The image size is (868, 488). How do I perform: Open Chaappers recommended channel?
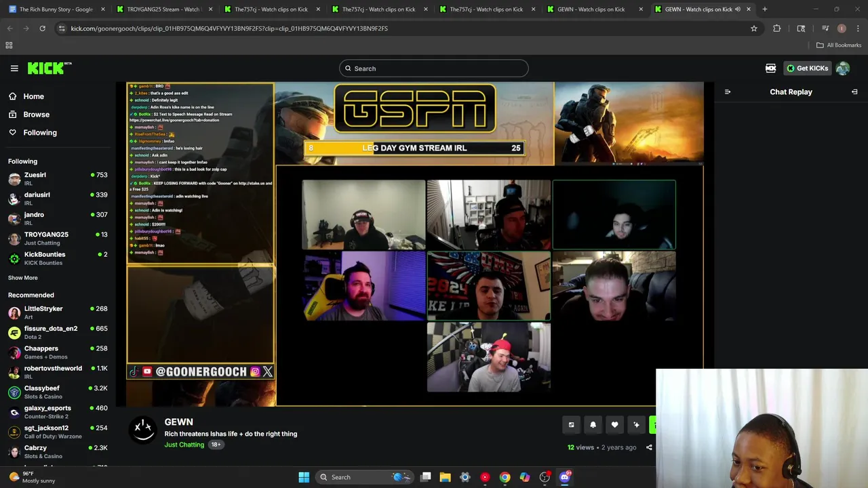click(58, 352)
